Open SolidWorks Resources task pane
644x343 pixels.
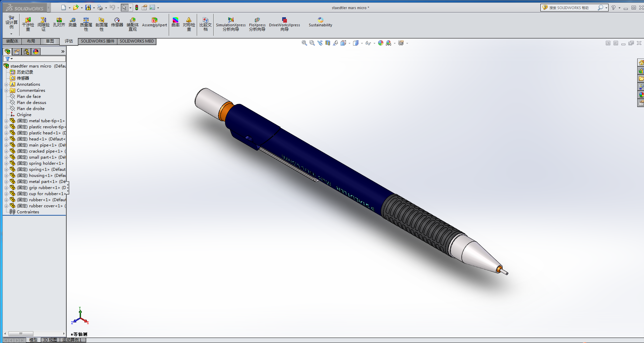tap(641, 62)
